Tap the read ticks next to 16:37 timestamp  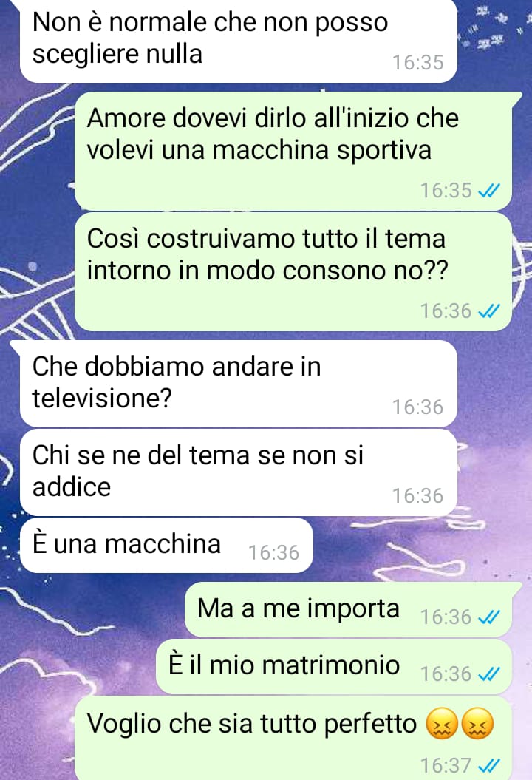488,765
